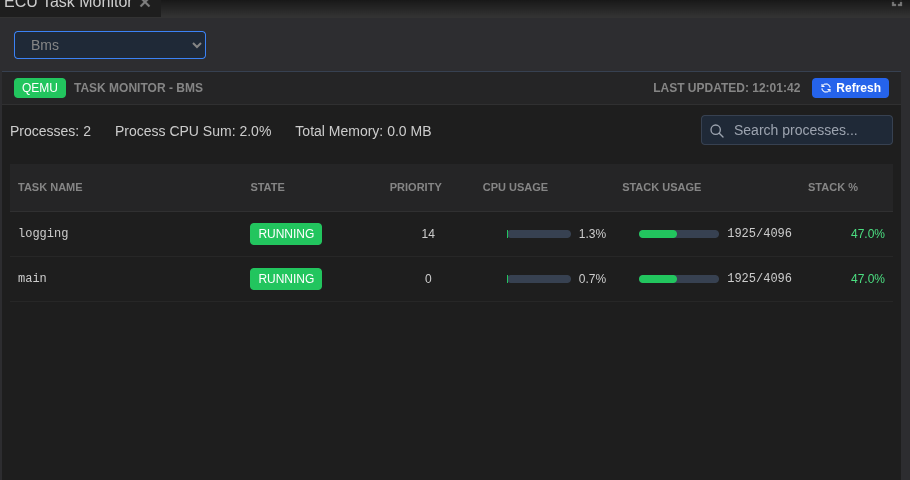Click the 0.7% CPU value
The width and height of the screenshot is (910, 480).
pos(593,279)
